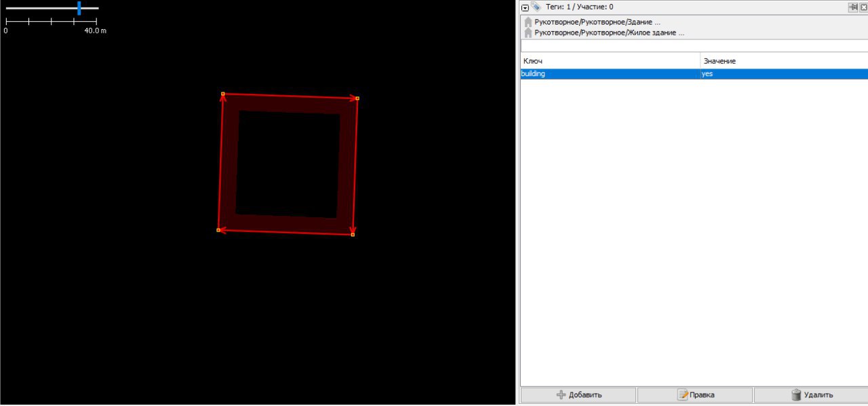Image resolution: width=868 pixels, height=406 pixels.
Task: Click the bottom-left node of the building outline
Action: pos(218,230)
